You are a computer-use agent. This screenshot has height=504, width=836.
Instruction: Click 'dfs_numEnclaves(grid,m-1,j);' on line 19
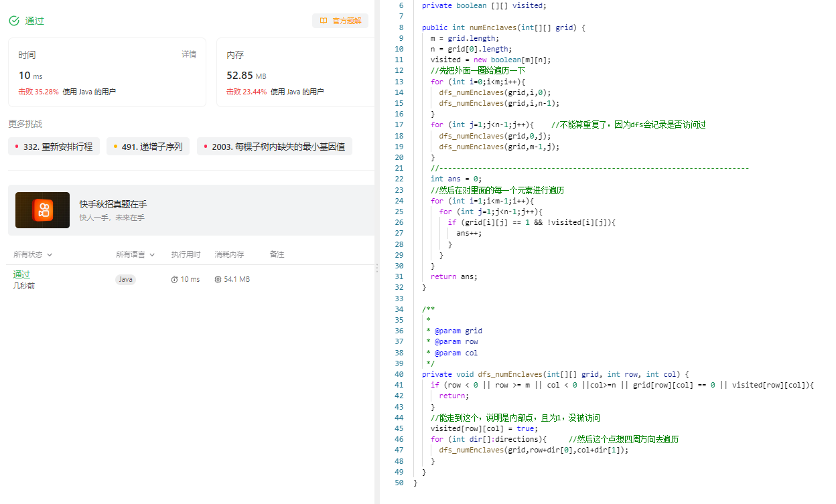tap(499, 147)
